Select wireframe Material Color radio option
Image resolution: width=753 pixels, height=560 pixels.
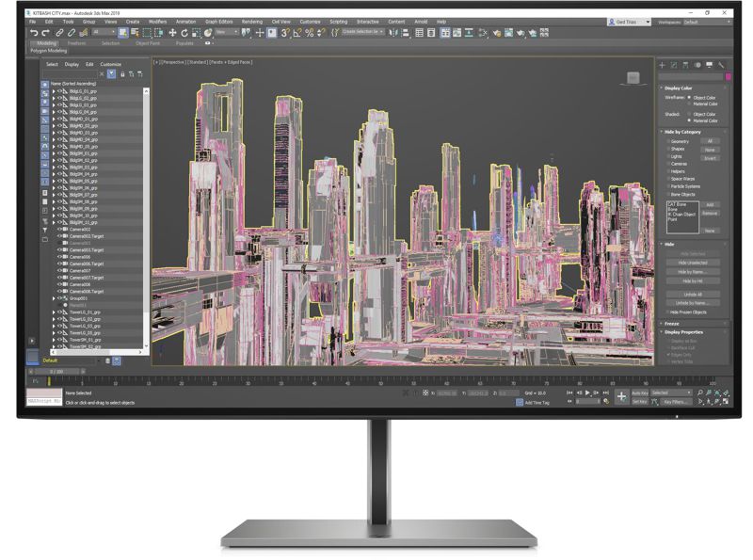point(690,103)
